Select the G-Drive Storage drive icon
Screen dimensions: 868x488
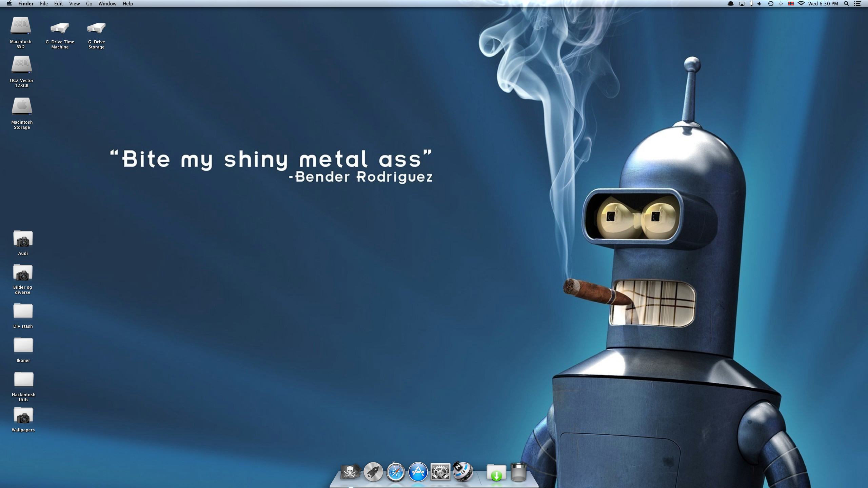[96, 28]
